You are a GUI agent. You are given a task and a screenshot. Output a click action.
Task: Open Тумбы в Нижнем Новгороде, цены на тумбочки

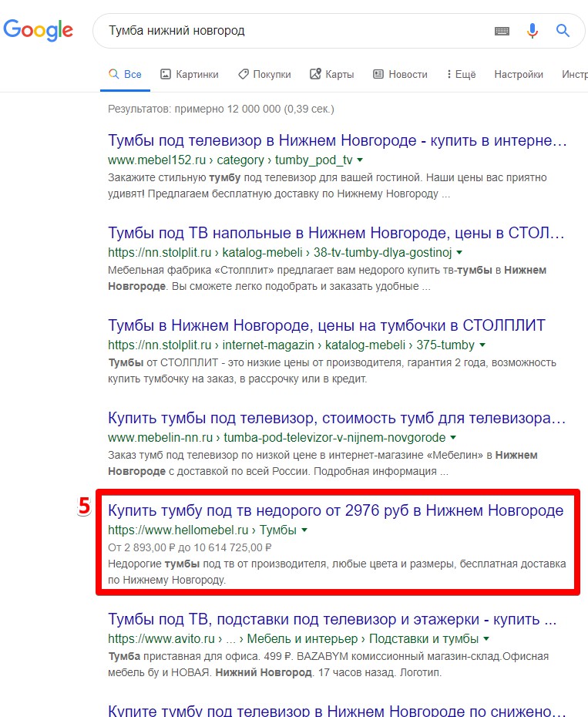point(327,325)
